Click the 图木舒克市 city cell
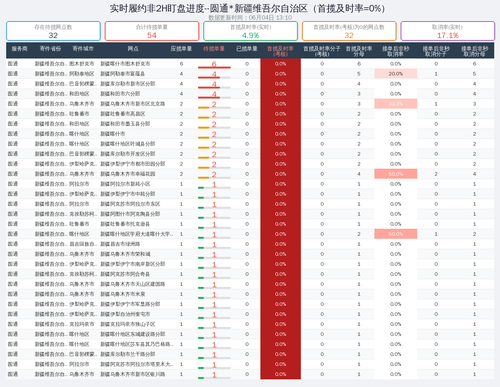Viewport: 500px width, 387px height. point(82,64)
